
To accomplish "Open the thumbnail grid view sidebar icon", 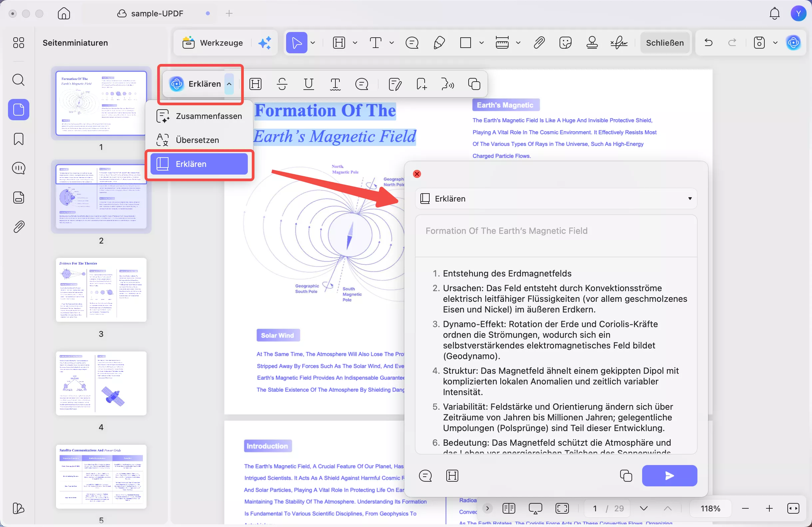I will [x=18, y=43].
